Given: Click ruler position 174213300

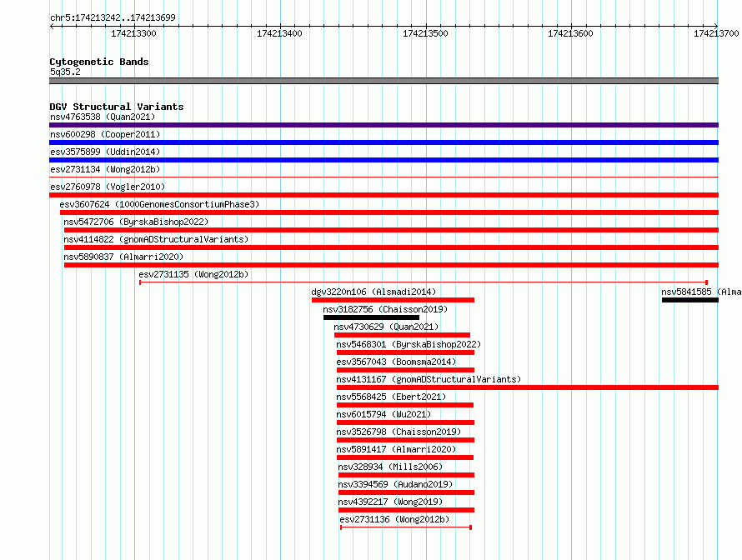Looking at the screenshot, I should click(x=133, y=33).
